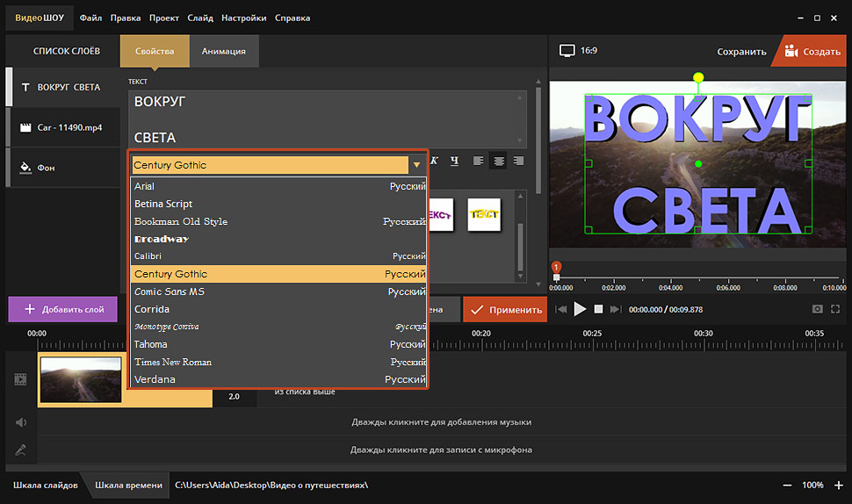Click the italic formatting icon
The image size is (852, 504).
(434, 161)
